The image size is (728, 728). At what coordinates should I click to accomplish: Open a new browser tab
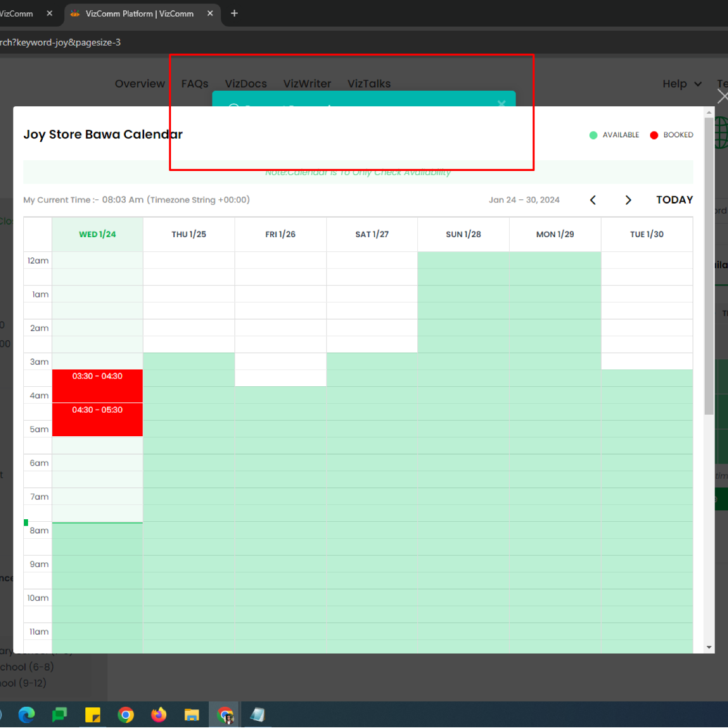[234, 14]
